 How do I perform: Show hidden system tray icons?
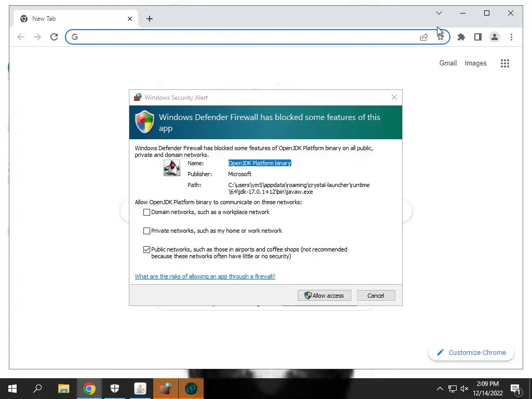[440, 389]
